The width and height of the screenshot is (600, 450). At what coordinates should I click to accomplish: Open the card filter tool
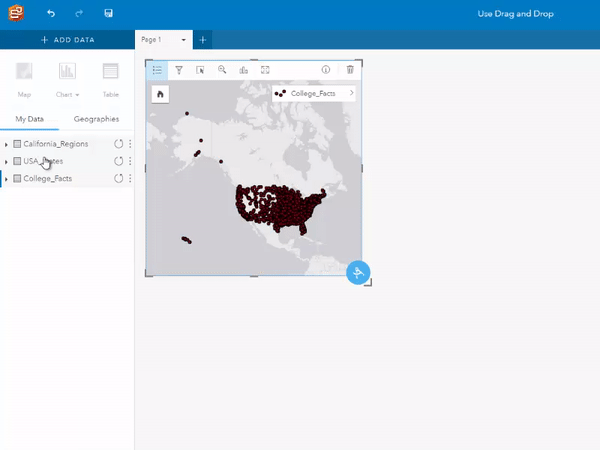coord(179,70)
